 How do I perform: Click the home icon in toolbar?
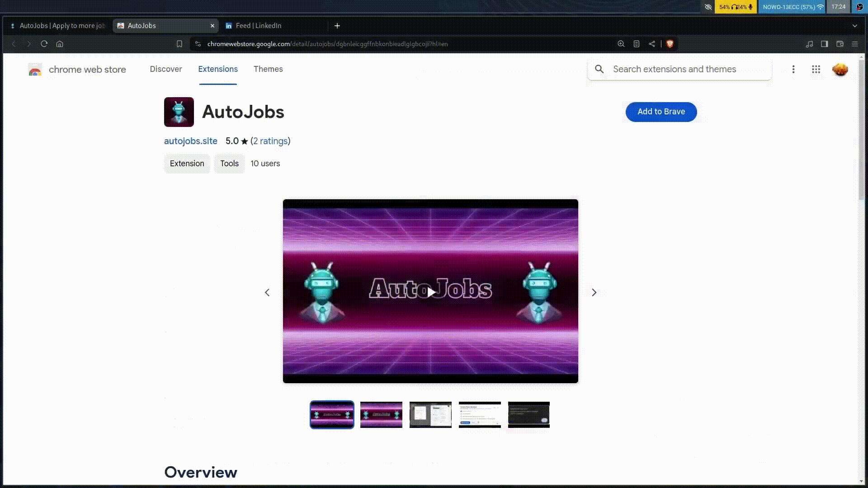click(60, 44)
